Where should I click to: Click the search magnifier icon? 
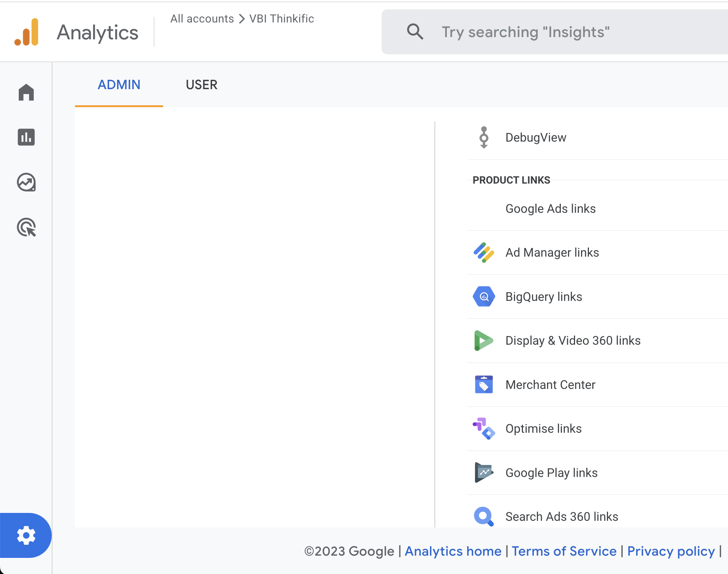pyautogui.click(x=415, y=32)
